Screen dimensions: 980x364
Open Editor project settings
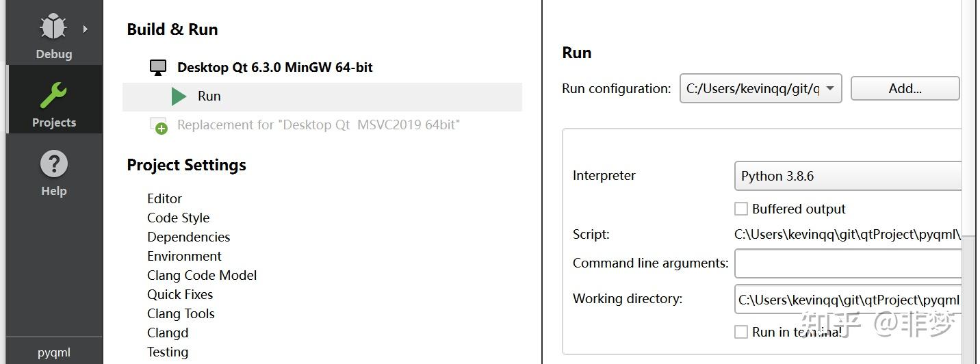point(164,198)
